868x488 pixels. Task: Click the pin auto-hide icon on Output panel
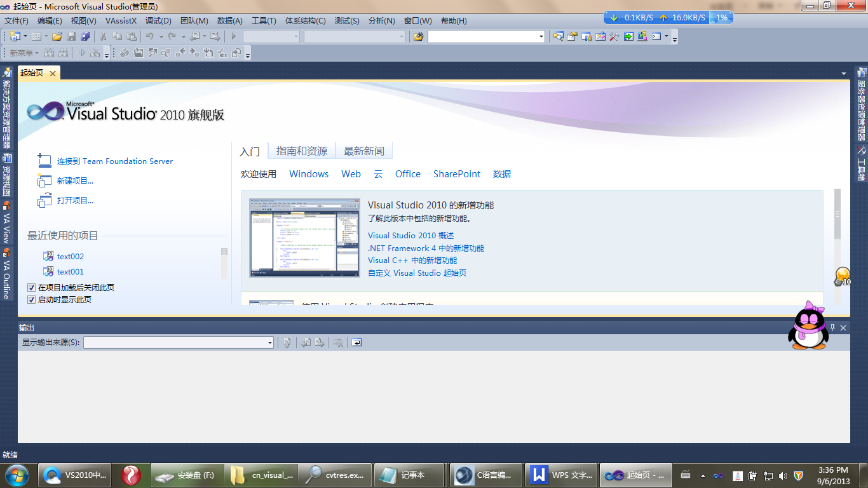[833, 327]
